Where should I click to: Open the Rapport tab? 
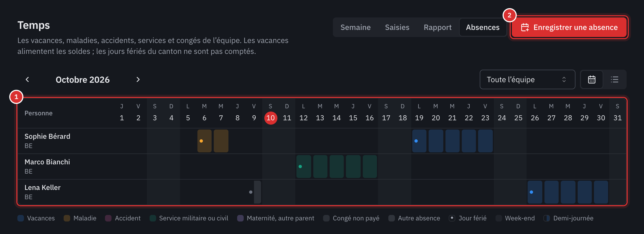pyautogui.click(x=438, y=27)
